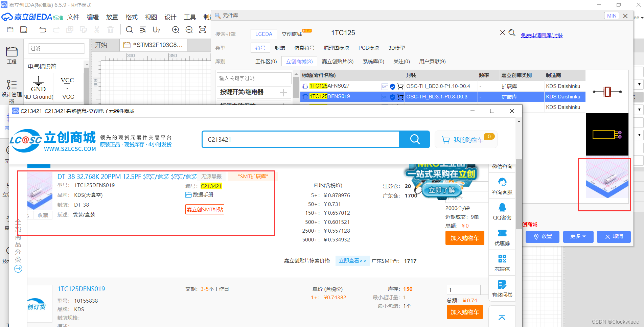Screen dimensions: 644x327
Task: Undo last action with the undo arrow
Action: tap(43, 30)
